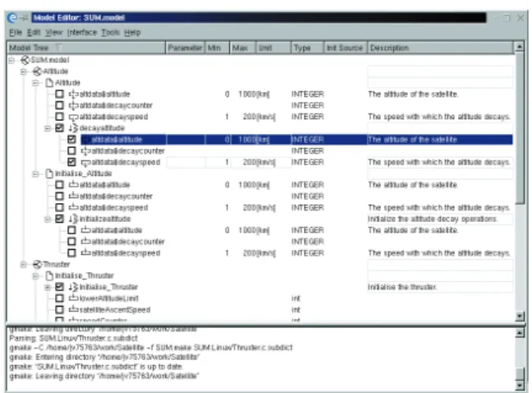Click the Init Source column header
532x393 pixels.
point(345,48)
